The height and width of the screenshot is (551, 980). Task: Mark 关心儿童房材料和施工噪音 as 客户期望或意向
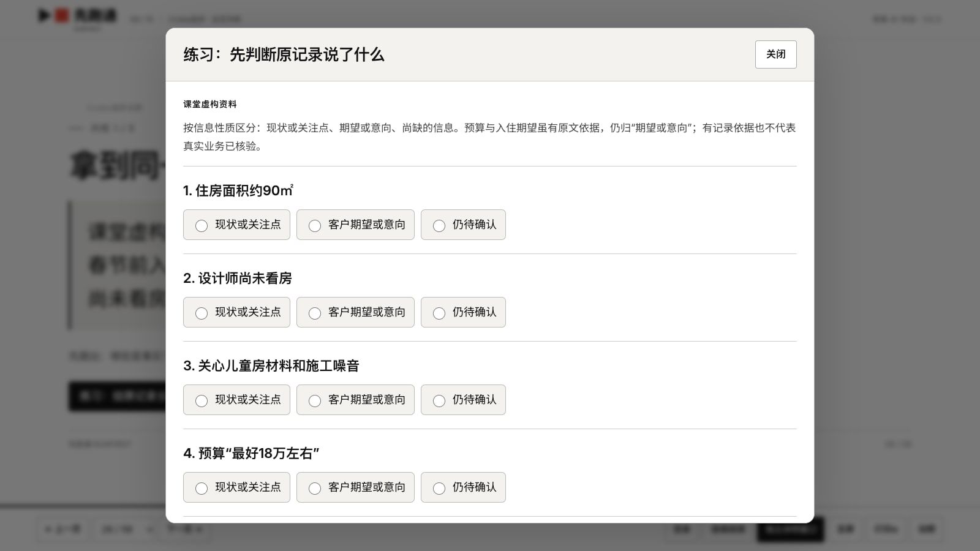pos(355,400)
